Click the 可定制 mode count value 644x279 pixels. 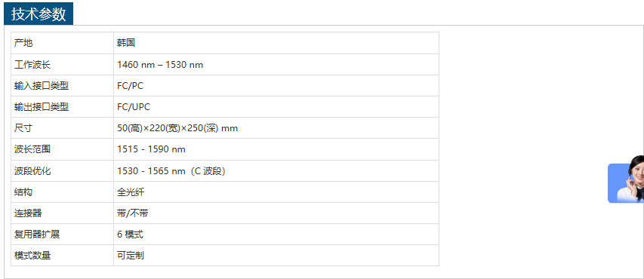[x=131, y=256]
